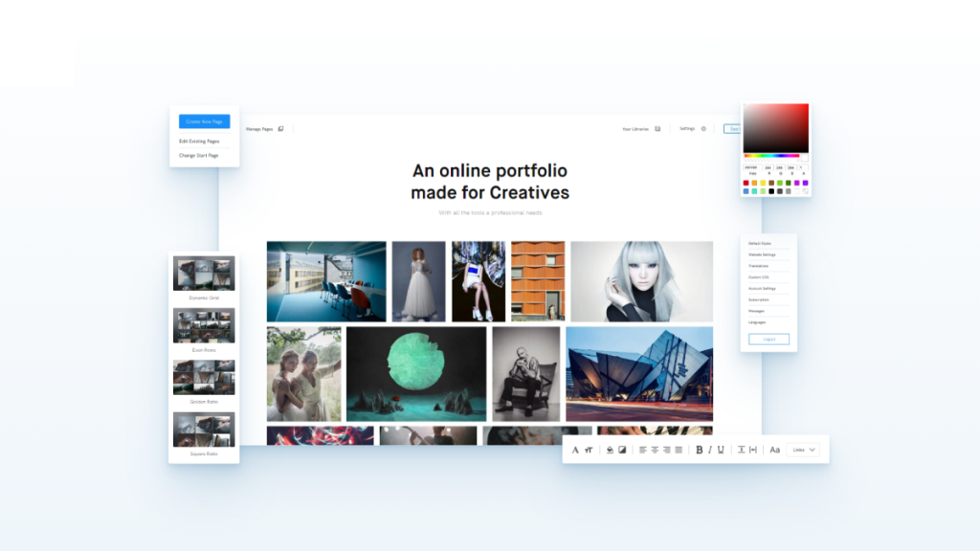Toggle bold text formatting

click(700, 450)
